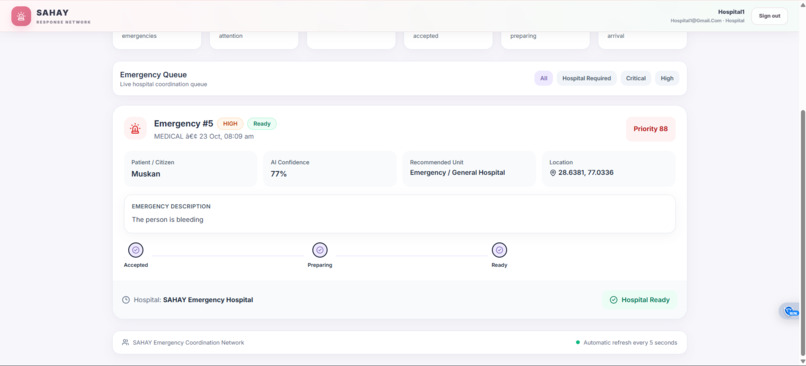Click the location pin icon next to coordinates
Image resolution: width=806 pixels, height=366 pixels.
tap(553, 173)
